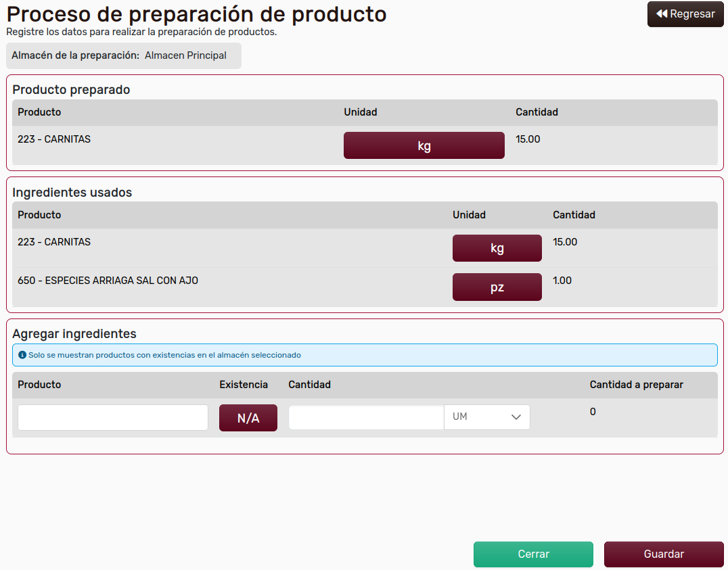
Task: Select the 650 - ESPECIES ARRIAGA SAL CON AJO row
Action: 108,281
